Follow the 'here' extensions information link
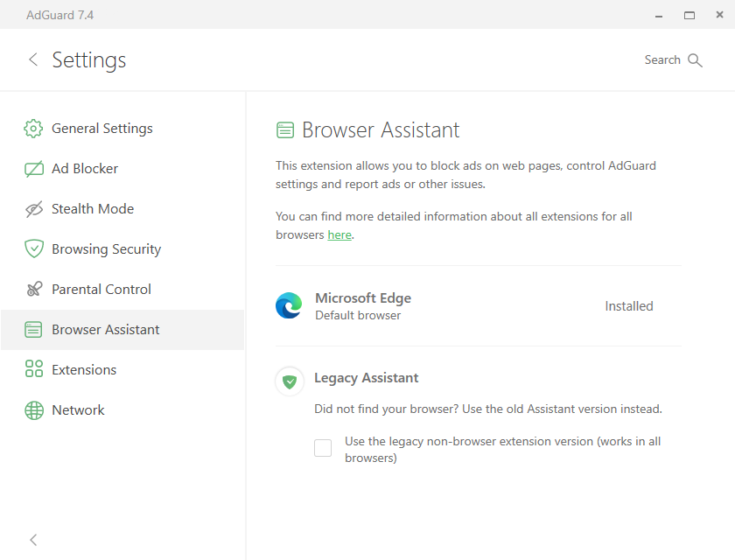Image resolution: width=735 pixels, height=560 pixels. click(x=339, y=235)
